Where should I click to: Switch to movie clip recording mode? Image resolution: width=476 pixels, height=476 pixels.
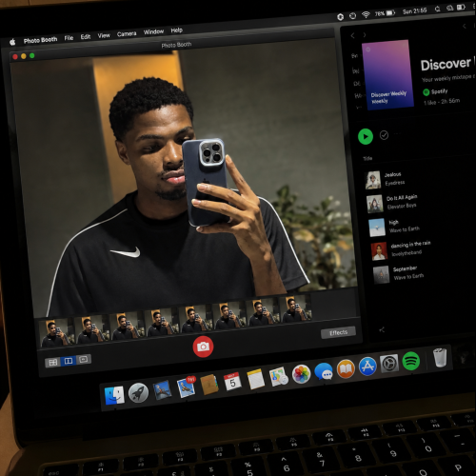[x=84, y=360]
